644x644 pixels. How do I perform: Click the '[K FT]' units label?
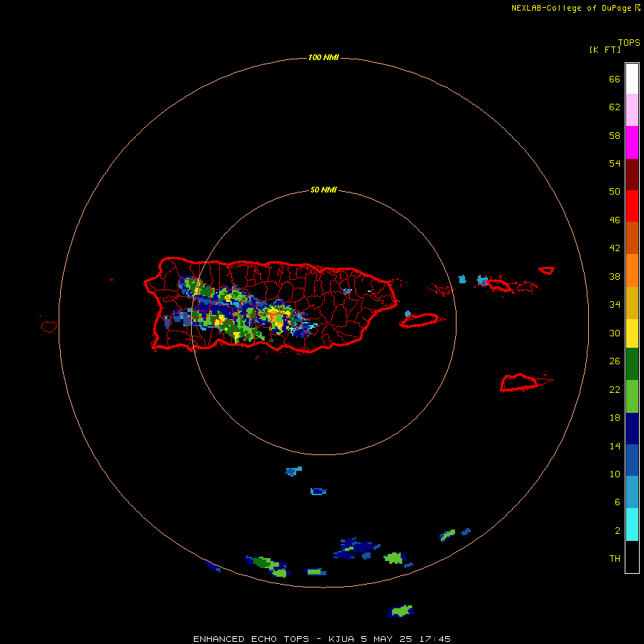[605, 49]
